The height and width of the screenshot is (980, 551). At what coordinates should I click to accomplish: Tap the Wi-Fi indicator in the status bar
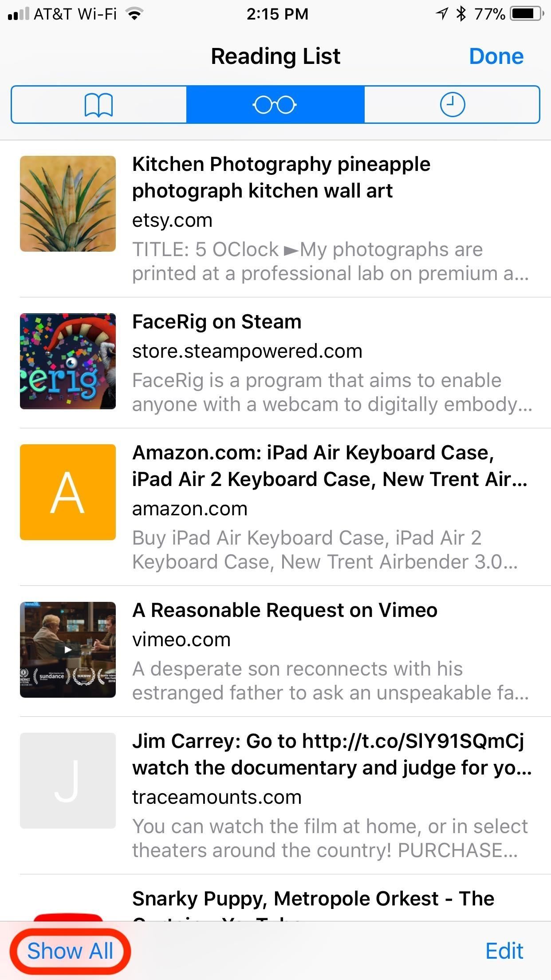132,13
